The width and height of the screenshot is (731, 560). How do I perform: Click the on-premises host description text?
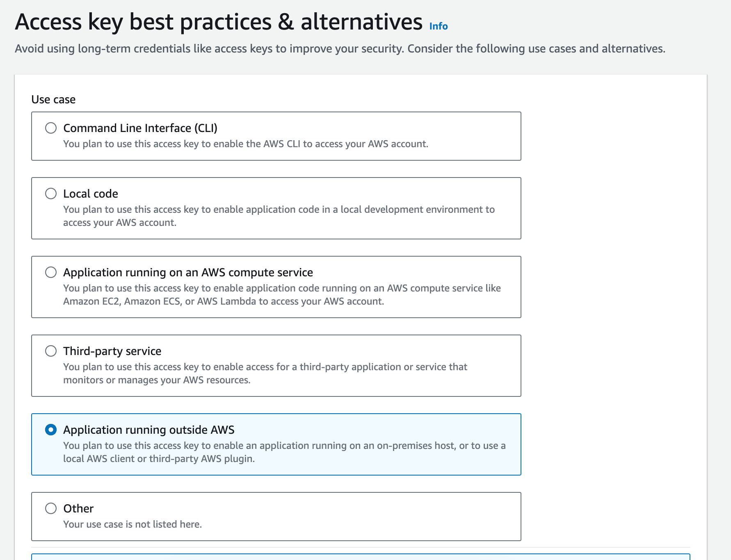(x=284, y=452)
